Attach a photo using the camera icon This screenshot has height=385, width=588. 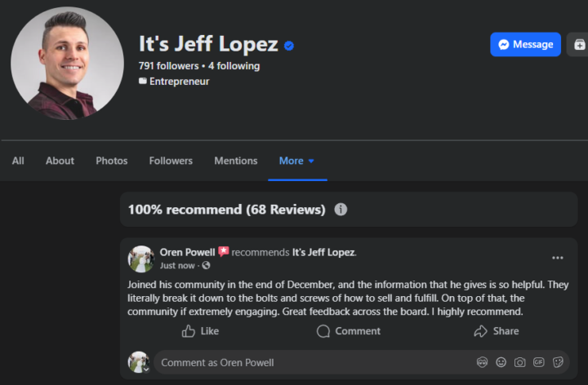point(520,362)
